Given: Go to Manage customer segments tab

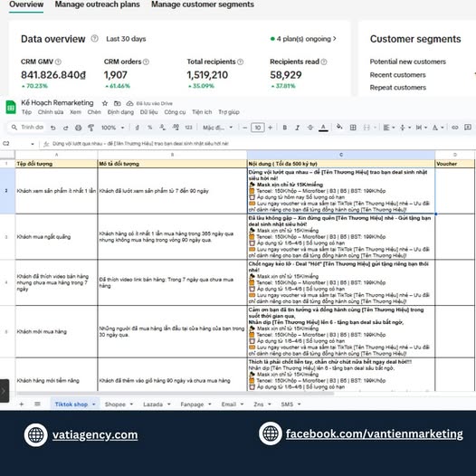Looking at the screenshot, I should [x=203, y=5].
